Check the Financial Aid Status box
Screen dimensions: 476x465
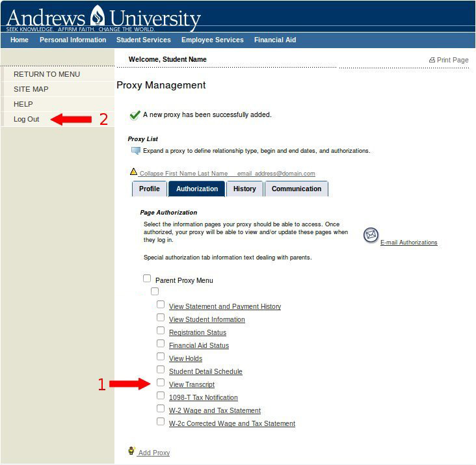[x=161, y=343]
